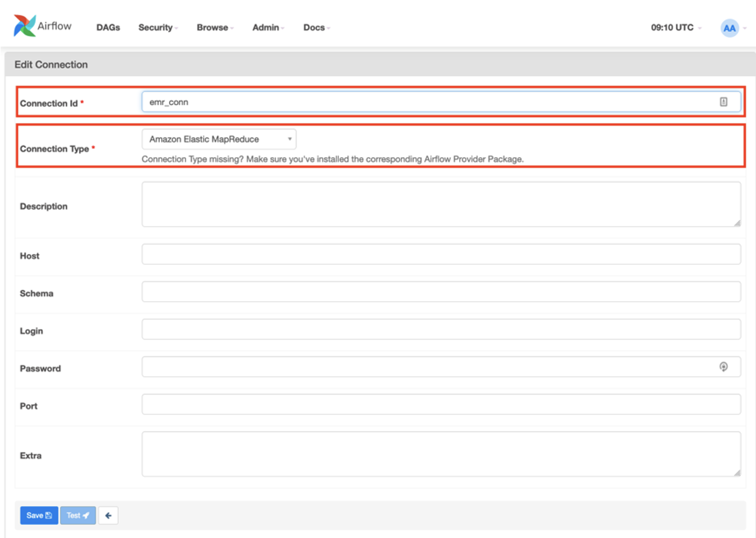Image resolution: width=756 pixels, height=538 pixels.
Task: Open the Docs menu
Action: 316,28
